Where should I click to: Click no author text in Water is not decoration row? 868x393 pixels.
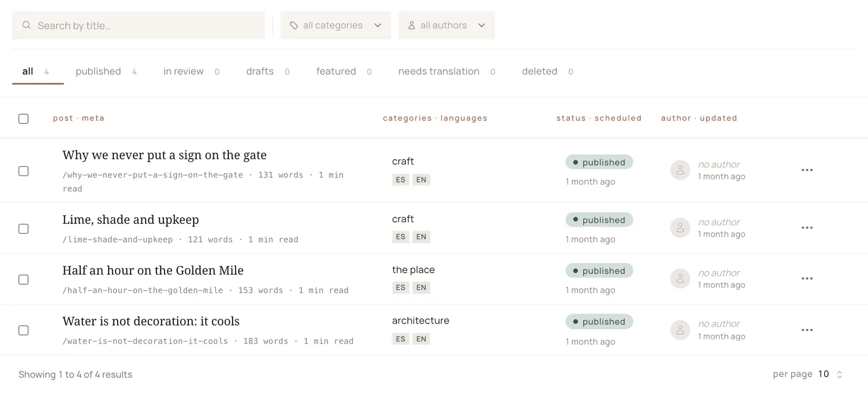719,324
